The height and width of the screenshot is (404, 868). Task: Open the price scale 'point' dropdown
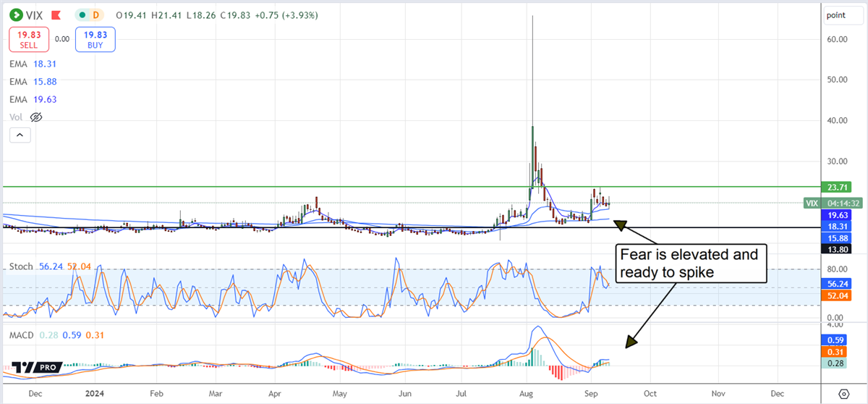(x=840, y=15)
